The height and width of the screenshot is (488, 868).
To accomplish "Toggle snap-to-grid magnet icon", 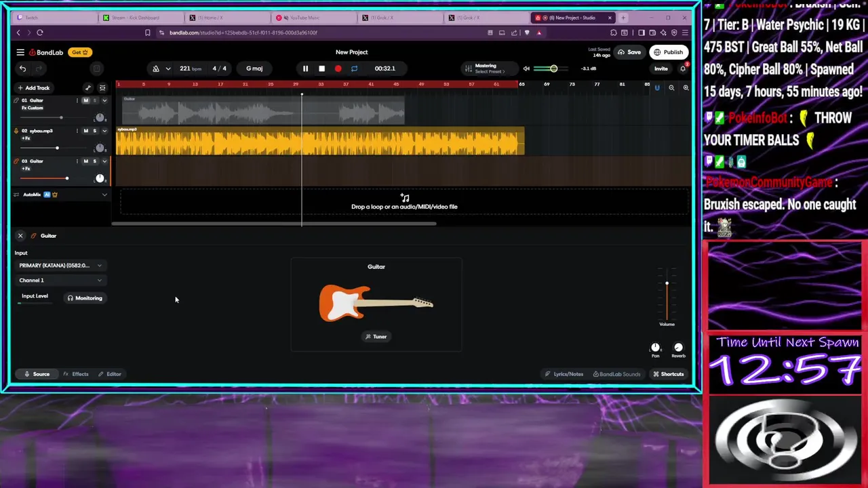I will coord(656,87).
